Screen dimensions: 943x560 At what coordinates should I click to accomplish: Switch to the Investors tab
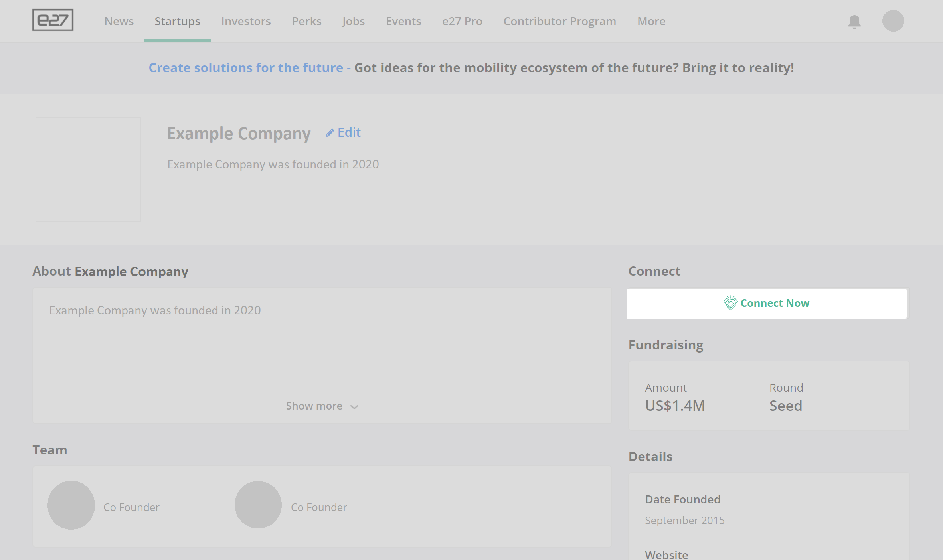point(246,21)
